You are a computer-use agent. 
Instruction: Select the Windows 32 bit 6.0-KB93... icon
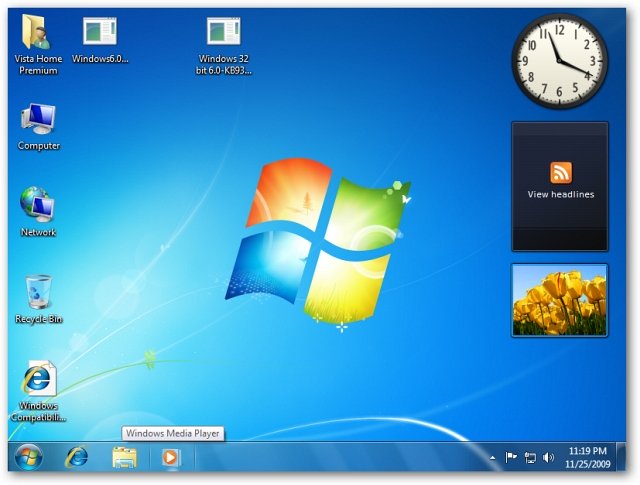point(224,31)
